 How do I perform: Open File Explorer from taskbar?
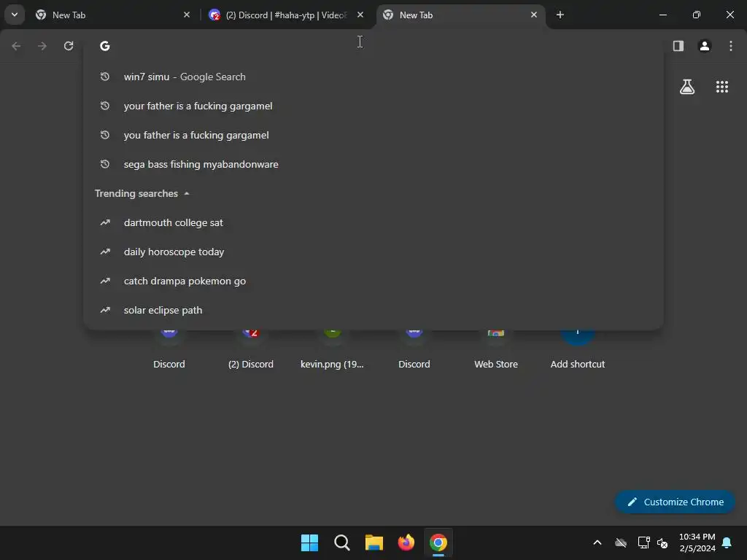[x=374, y=542]
